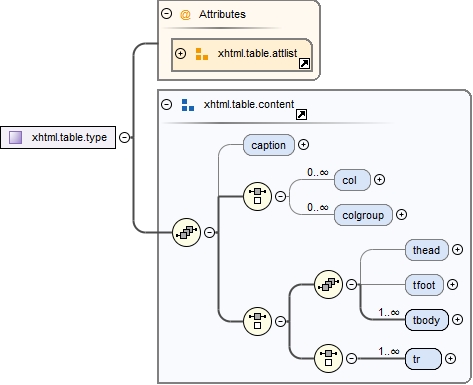Click the purple xhtml.table.type type icon
Image resolution: width=473 pixels, height=385 pixels.
click(x=15, y=137)
